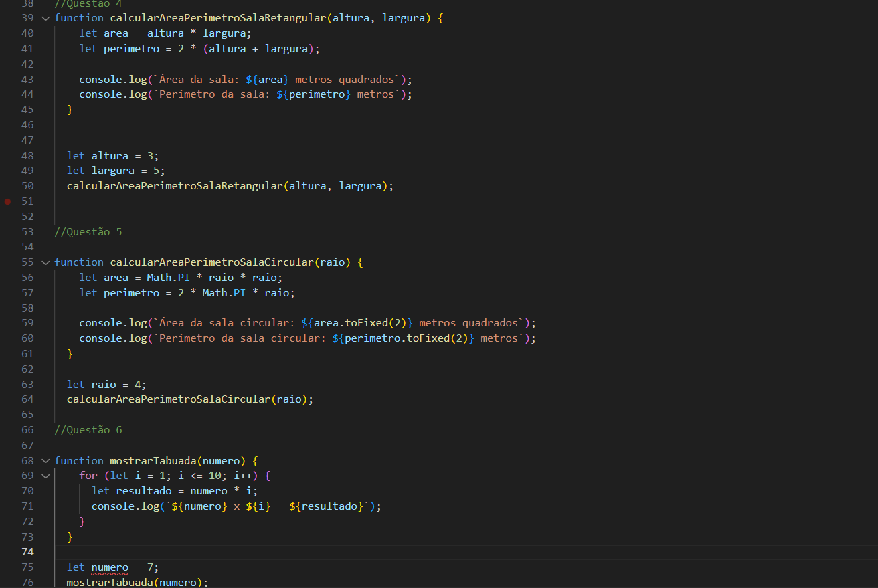Fold the mostrarTabuada function using the line 68 chevron

pyautogui.click(x=46, y=460)
